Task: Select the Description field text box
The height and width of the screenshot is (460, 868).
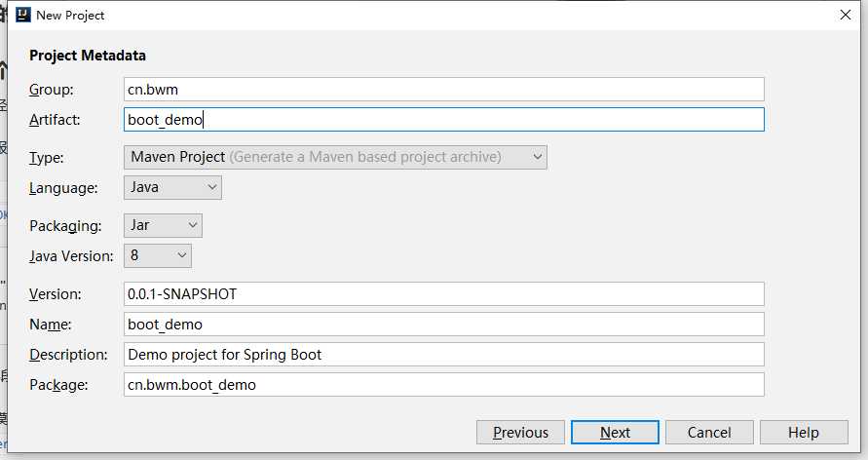Action: (444, 355)
